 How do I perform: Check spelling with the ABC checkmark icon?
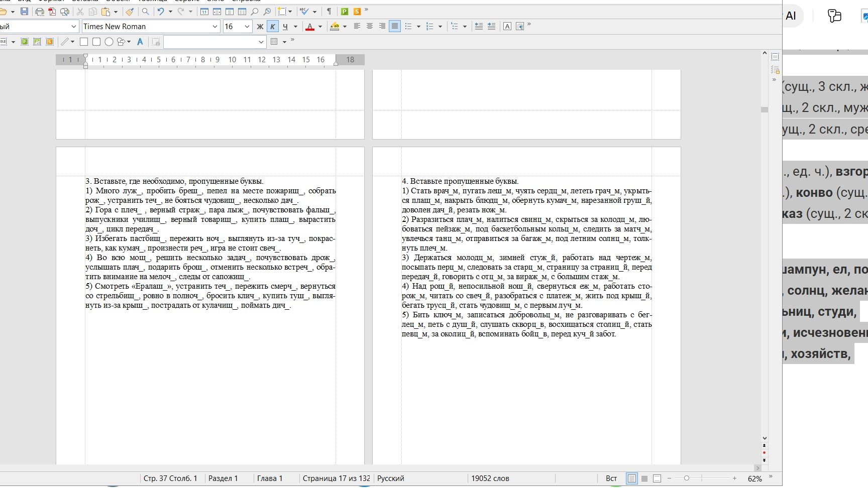(x=304, y=12)
